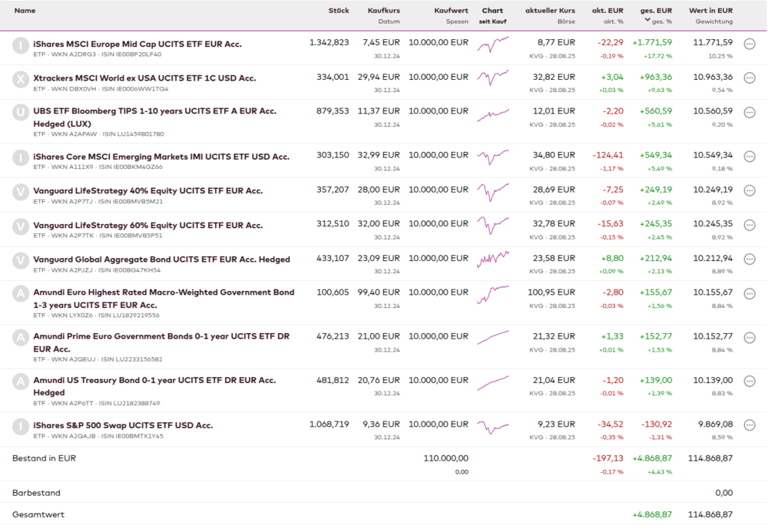Open iShares Core MSCI Emerging Markets IMI link
The image size is (768, 532).
[x=161, y=157]
